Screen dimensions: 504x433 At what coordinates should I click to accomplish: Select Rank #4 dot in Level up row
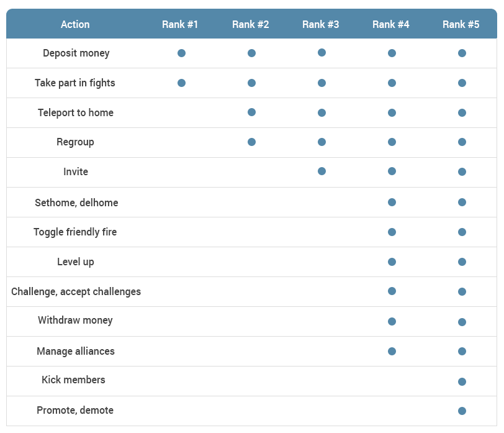pyautogui.click(x=392, y=262)
